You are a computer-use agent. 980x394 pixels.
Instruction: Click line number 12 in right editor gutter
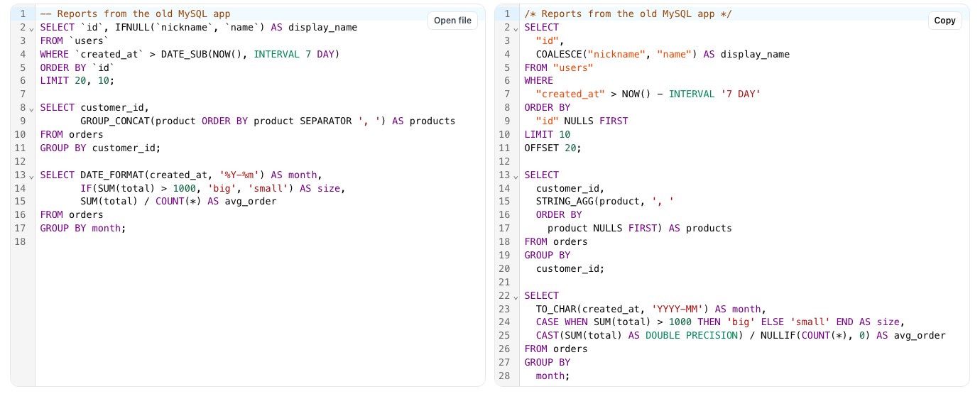pyautogui.click(x=504, y=161)
